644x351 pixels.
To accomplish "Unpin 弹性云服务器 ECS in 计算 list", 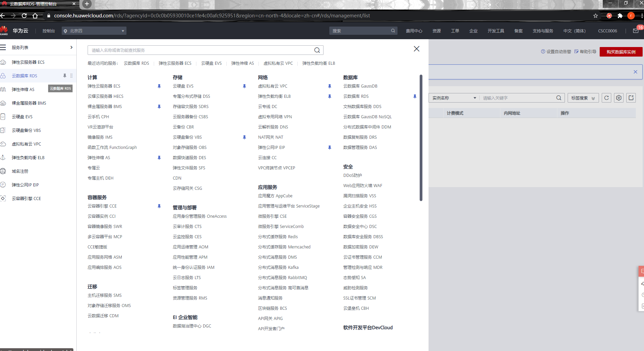I will tap(159, 86).
